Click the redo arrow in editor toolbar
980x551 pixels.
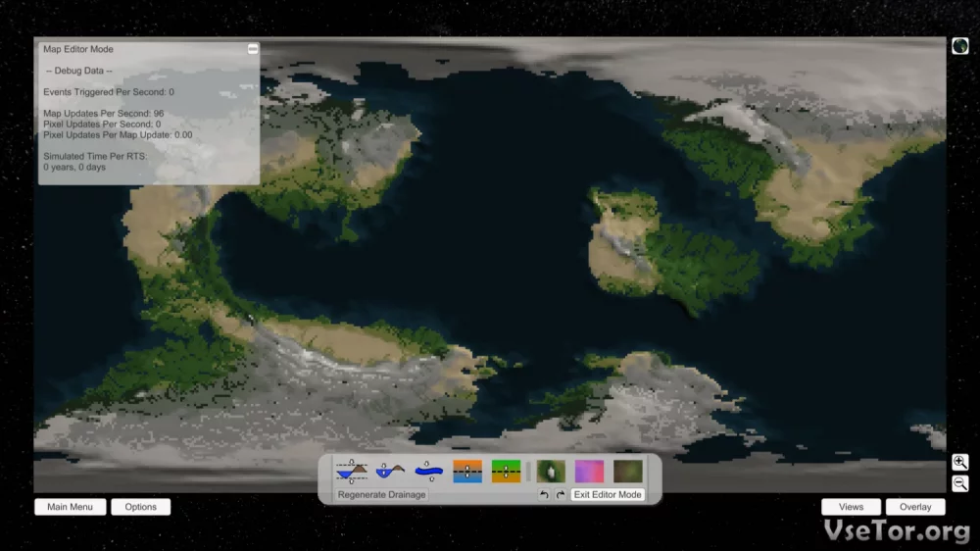(x=561, y=495)
